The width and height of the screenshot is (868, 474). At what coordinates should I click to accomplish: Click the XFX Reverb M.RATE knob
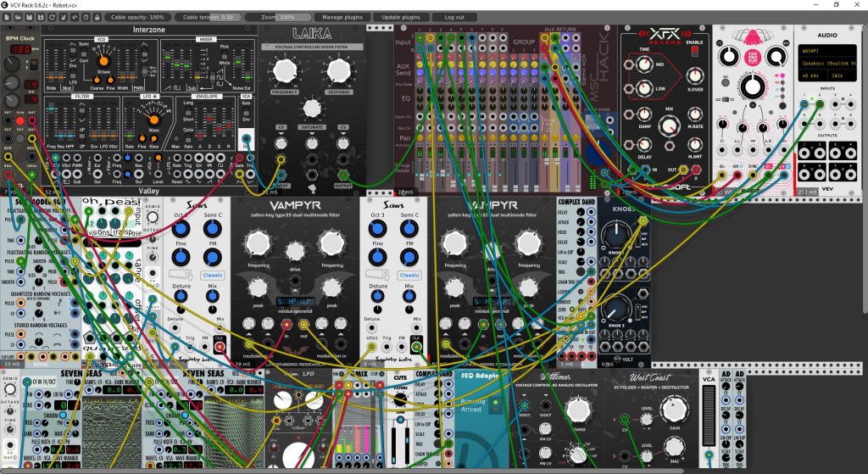coord(695,114)
